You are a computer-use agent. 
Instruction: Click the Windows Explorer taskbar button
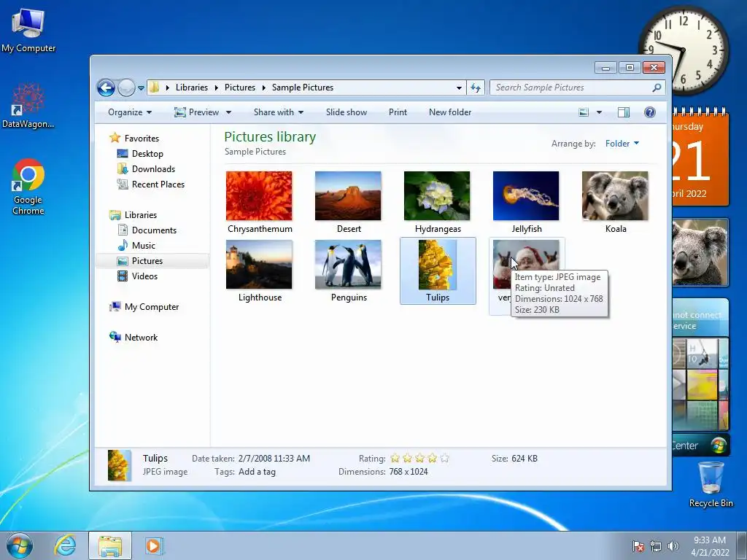click(110, 545)
